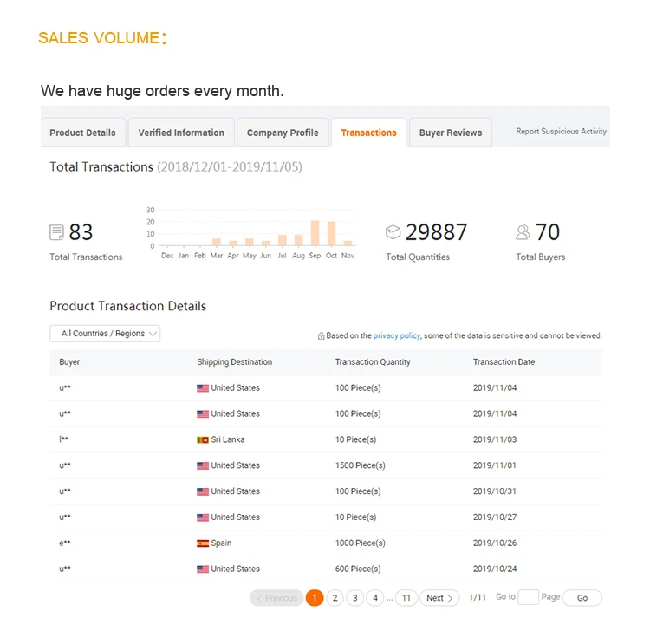Go to the Next page of transactions
Image resolution: width=650 pixels, height=644 pixels.
pyautogui.click(x=439, y=598)
